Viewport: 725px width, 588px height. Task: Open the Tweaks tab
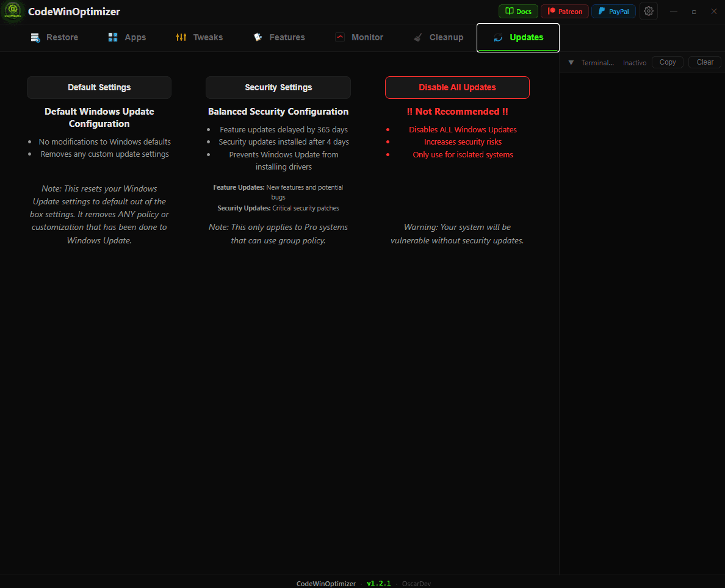point(200,37)
